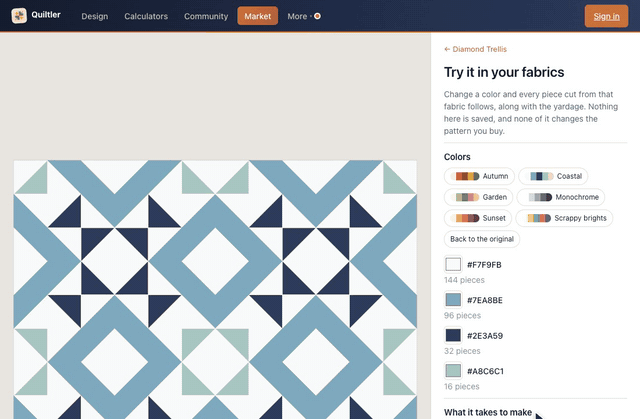
Task: Click Back to the original
Action: click(x=482, y=239)
